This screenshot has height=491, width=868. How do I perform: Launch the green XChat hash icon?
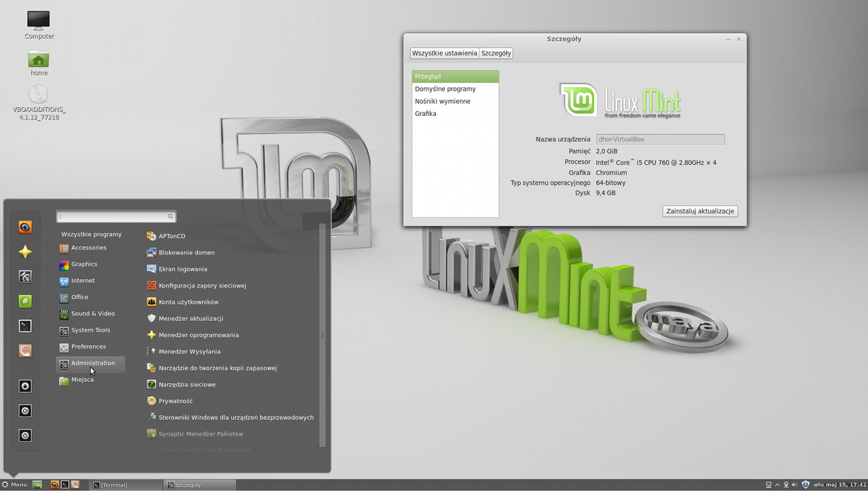click(25, 301)
